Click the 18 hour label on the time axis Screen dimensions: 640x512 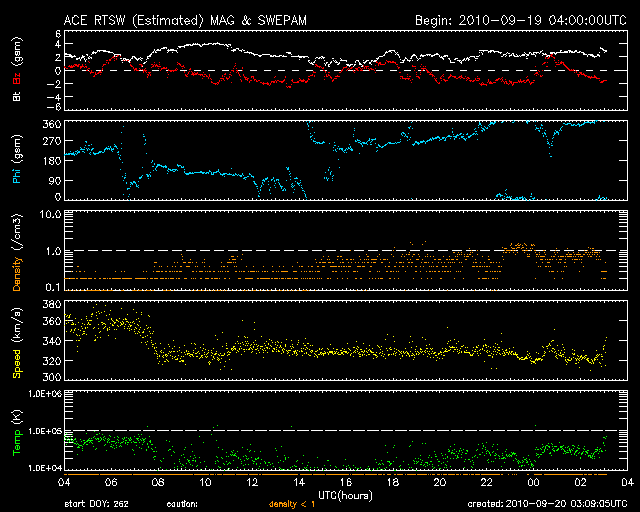click(393, 483)
